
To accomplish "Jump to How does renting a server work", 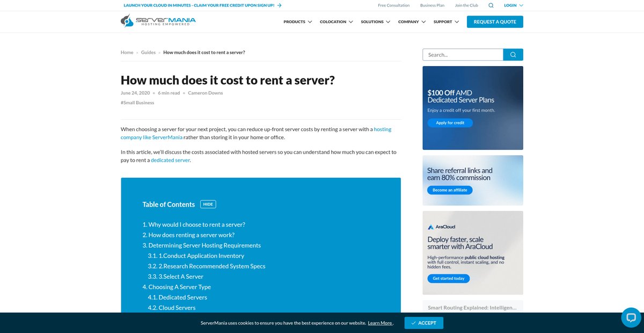I will 188,235.
